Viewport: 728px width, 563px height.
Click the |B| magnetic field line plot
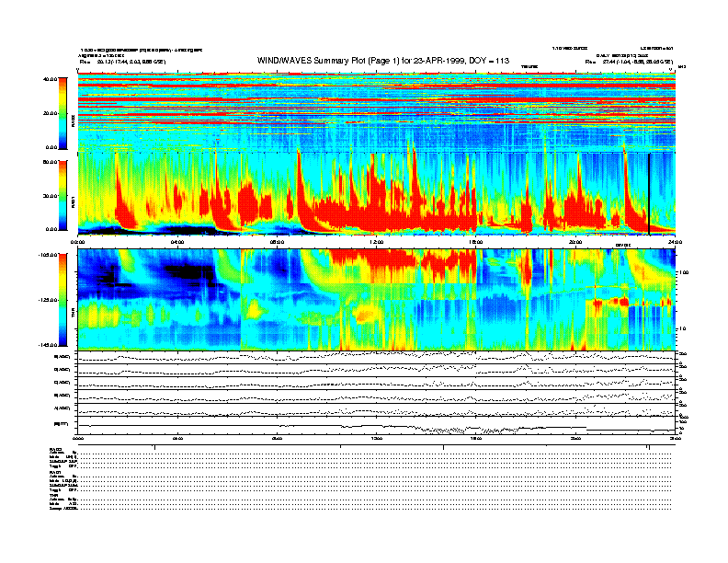[377, 426]
